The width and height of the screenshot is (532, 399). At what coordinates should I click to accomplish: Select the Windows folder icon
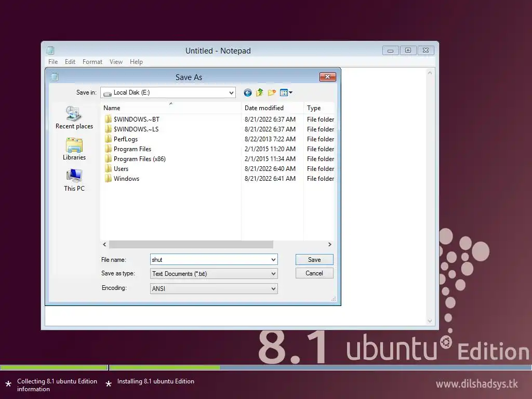coord(108,178)
